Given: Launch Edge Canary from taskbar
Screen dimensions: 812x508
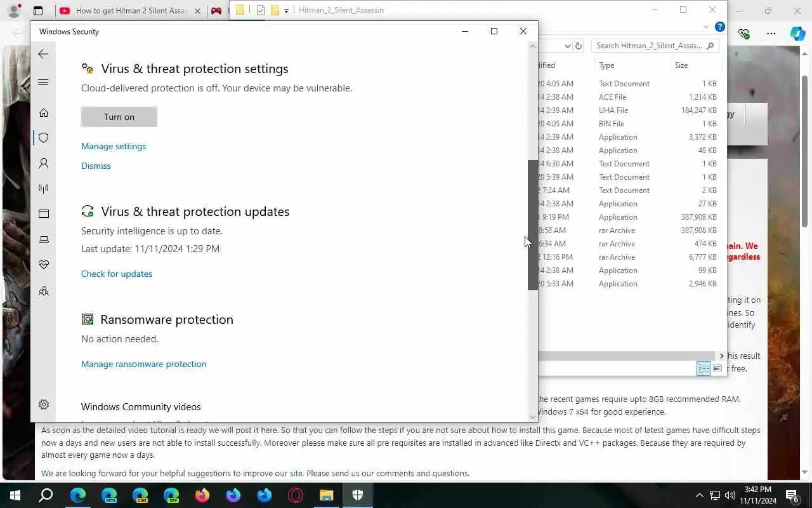Looking at the screenshot, I should click(x=140, y=495).
